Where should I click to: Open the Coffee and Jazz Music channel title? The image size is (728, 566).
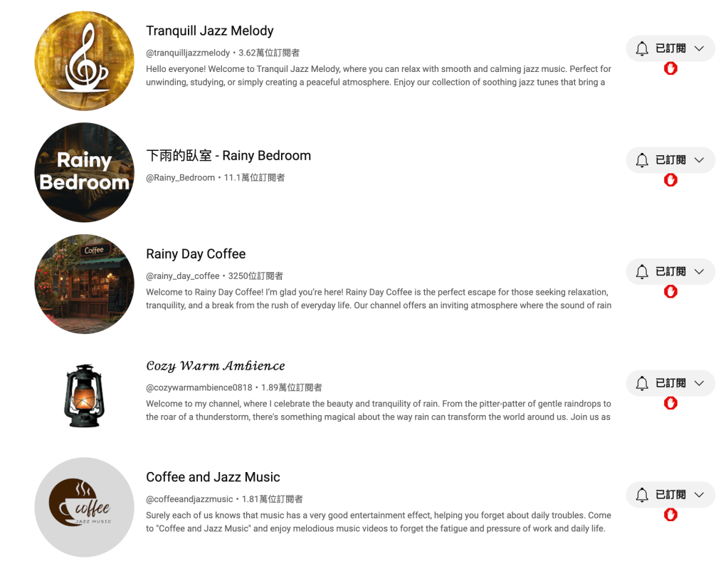(x=213, y=477)
